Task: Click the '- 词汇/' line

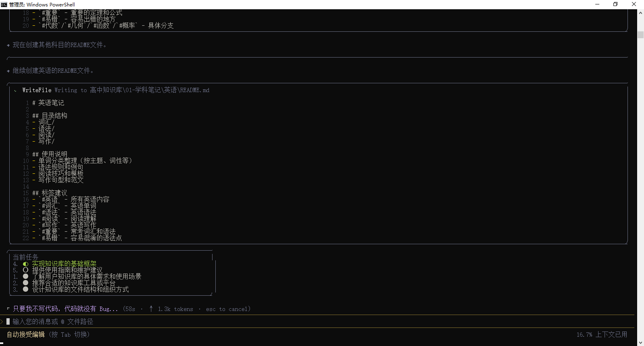Action: click(x=43, y=122)
